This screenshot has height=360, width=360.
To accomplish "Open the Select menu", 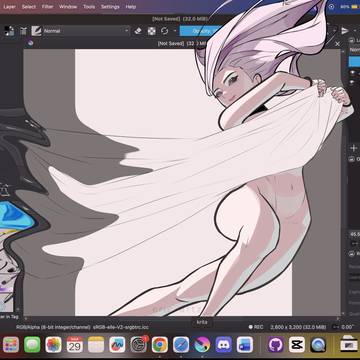I will point(29,7).
